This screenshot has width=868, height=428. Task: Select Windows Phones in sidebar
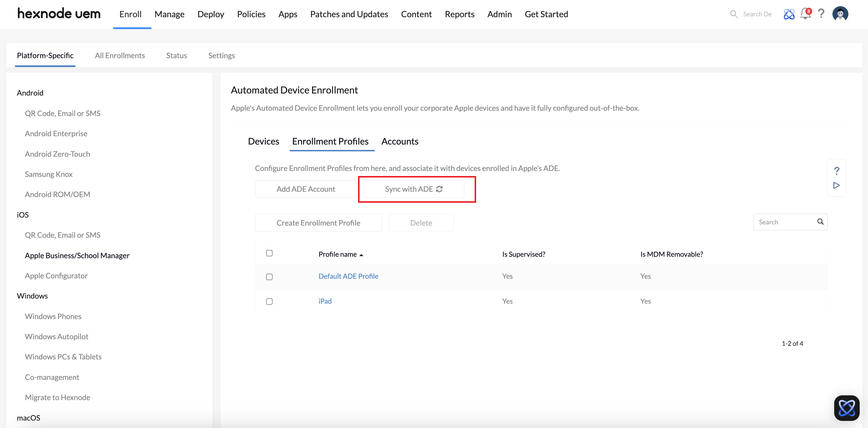coord(53,316)
